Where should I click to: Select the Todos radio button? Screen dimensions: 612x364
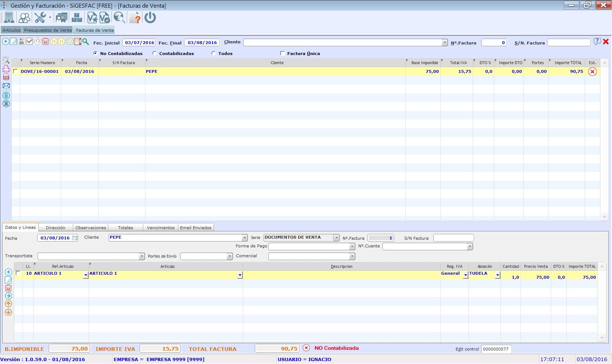pos(214,53)
